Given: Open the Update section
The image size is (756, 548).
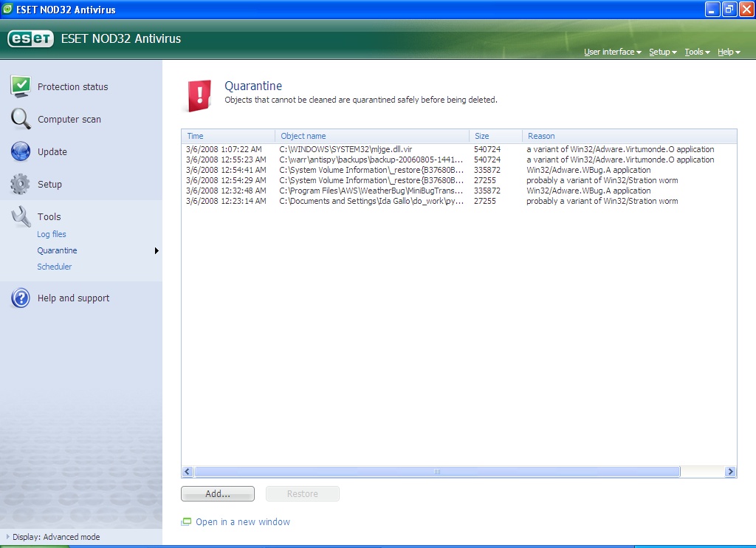Looking at the screenshot, I should click(52, 151).
